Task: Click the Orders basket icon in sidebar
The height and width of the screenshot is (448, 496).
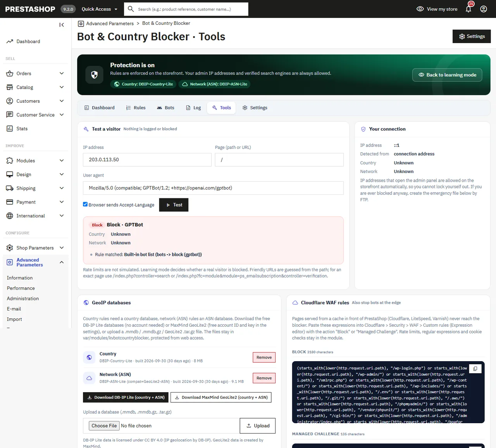Action: click(10, 74)
